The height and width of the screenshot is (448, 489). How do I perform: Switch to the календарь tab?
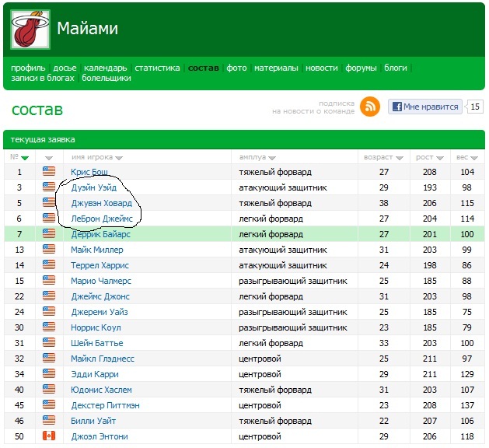(106, 68)
